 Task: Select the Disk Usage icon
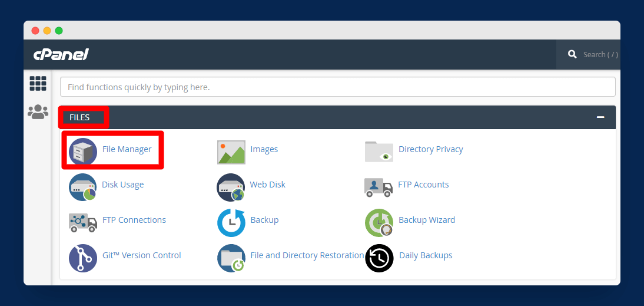(83, 187)
